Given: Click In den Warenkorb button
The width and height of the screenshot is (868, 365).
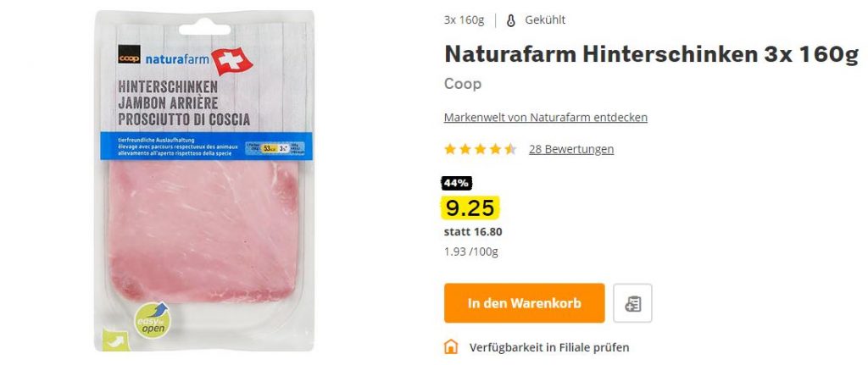Looking at the screenshot, I should (524, 303).
